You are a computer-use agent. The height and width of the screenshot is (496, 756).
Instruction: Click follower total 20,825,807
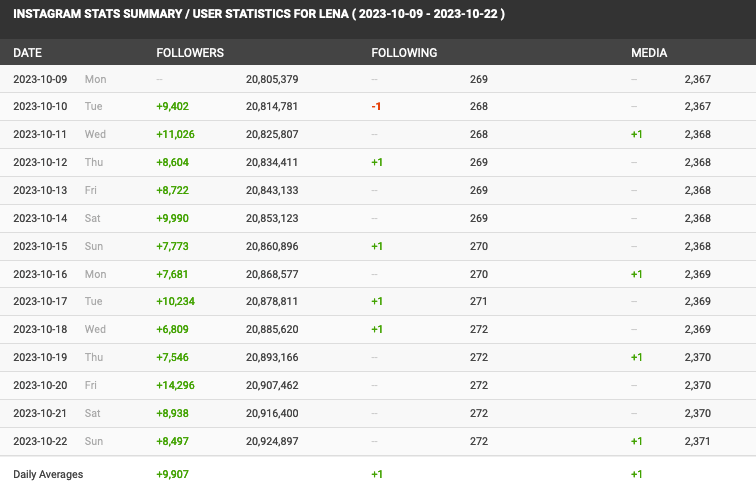point(272,134)
